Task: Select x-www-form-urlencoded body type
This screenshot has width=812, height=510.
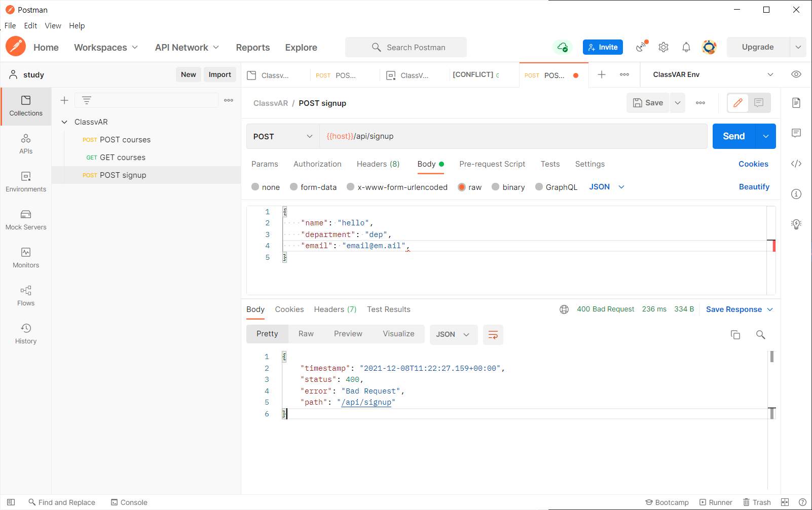Action: click(x=351, y=187)
